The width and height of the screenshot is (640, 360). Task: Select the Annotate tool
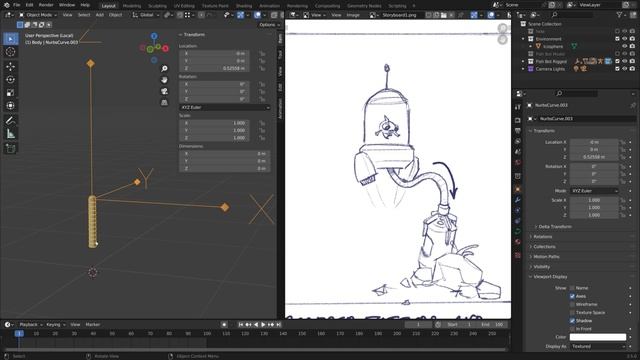click(11, 120)
